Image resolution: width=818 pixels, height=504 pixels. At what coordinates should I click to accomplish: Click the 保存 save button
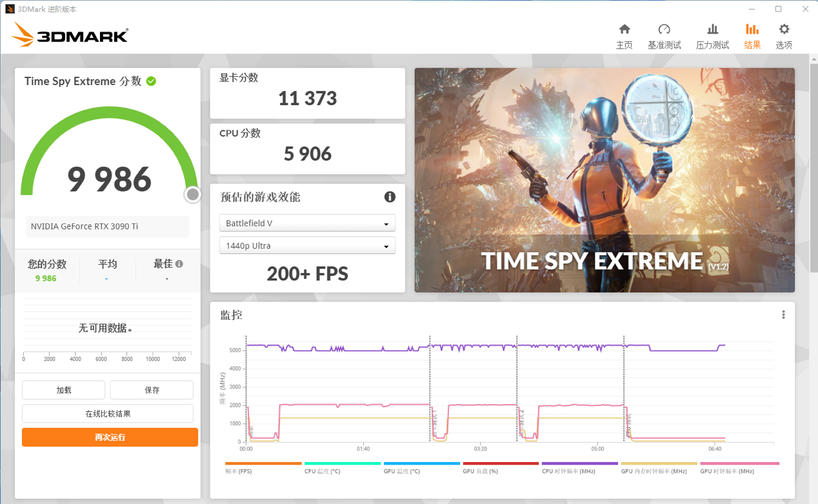152,390
